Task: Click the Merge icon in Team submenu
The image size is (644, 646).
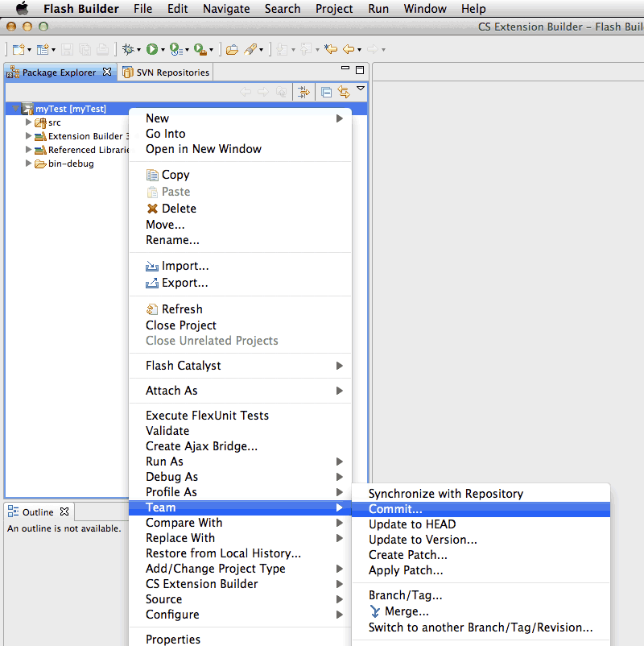Action: coord(374,611)
